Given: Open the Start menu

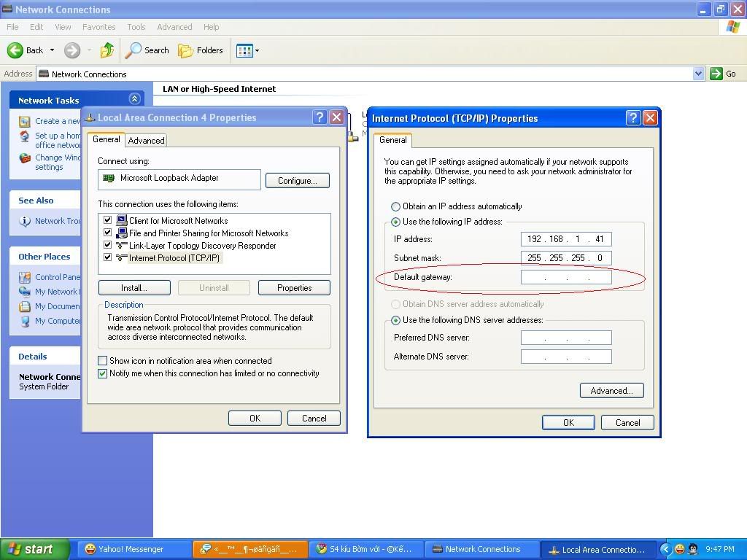Looking at the screenshot, I should point(35,550).
